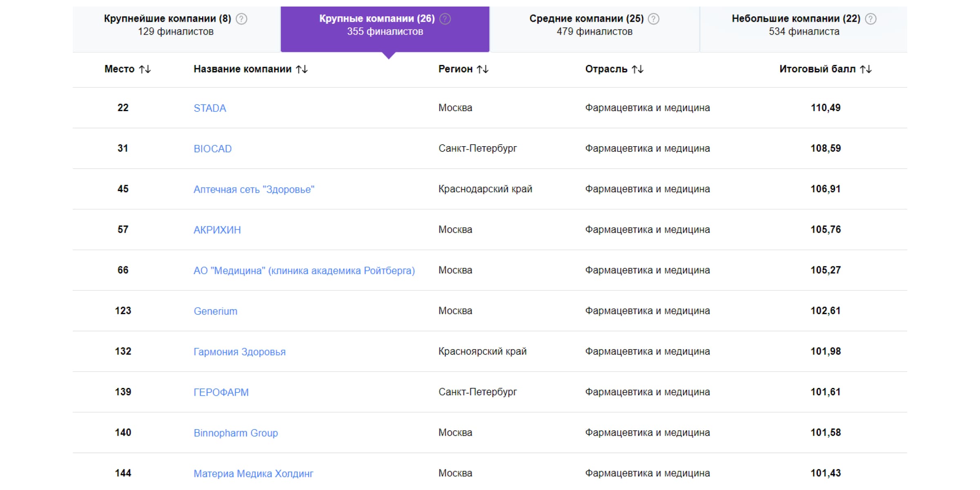Click the sort arrows beside Регион header
This screenshot has height=490, width=980.
click(483, 69)
